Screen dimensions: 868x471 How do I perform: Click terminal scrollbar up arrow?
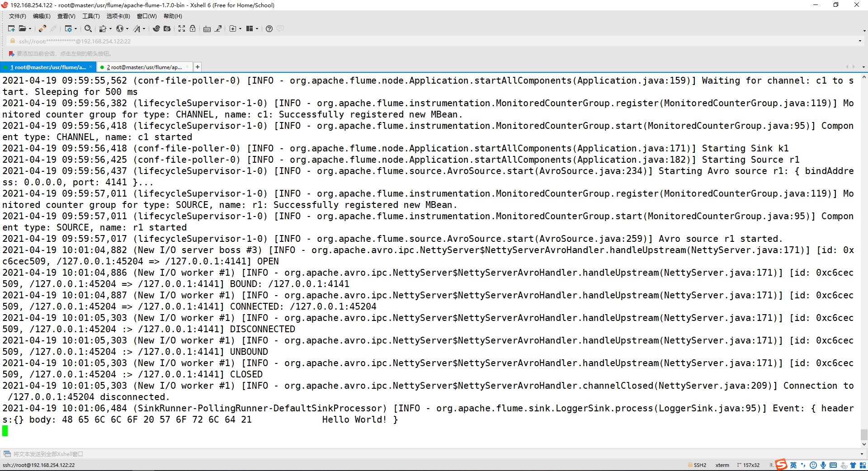[x=864, y=77]
